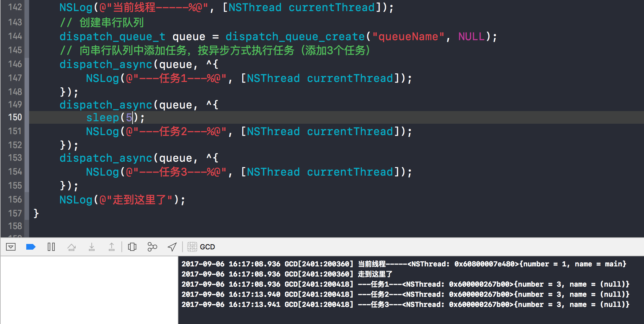Click the closing brace on line 157
Screen dimensions: 644x324
pos(36,214)
